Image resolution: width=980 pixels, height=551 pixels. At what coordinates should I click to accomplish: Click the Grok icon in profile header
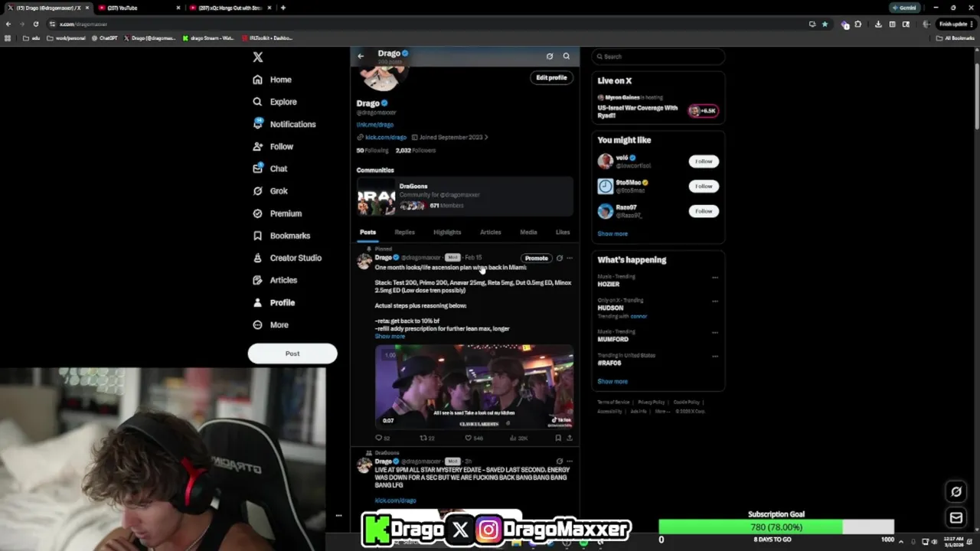(x=549, y=56)
